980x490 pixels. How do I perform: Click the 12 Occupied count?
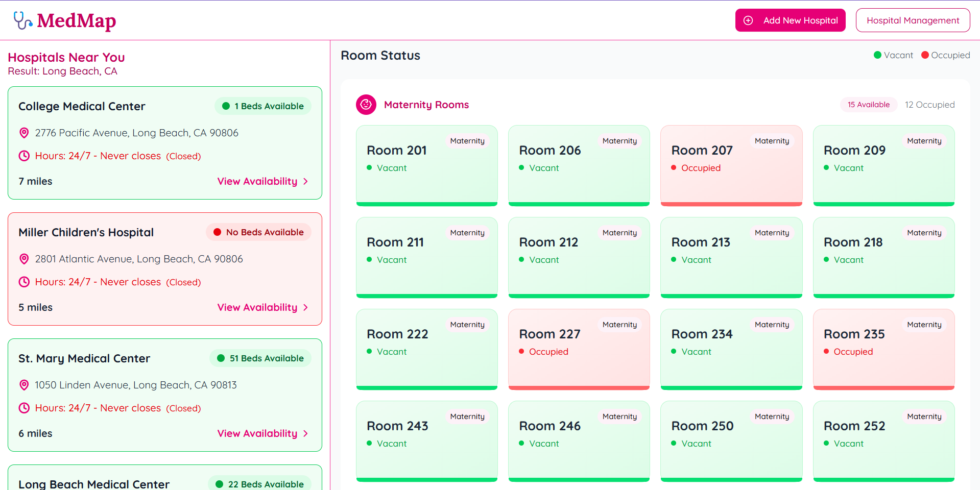[x=929, y=105]
